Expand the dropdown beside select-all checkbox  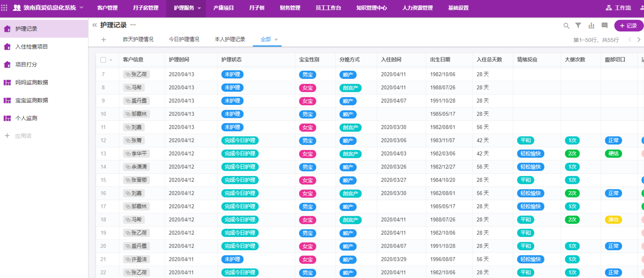point(111,60)
